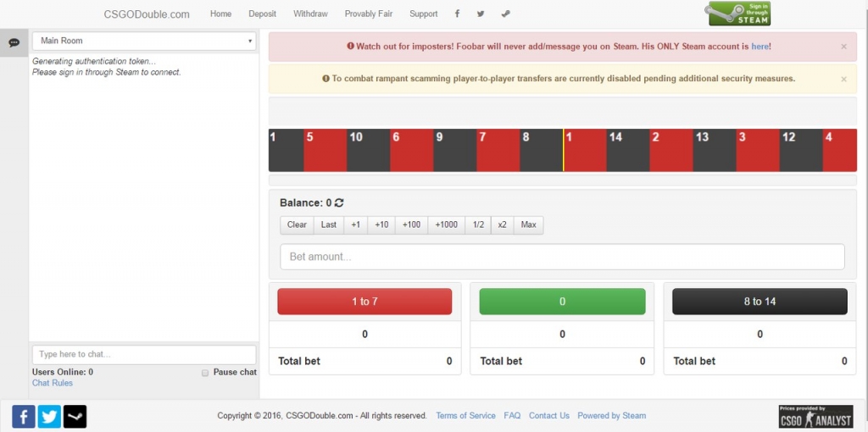The height and width of the screenshot is (432, 868).
Task: Click the black 12 tile on roulette
Action: [801, 151]
